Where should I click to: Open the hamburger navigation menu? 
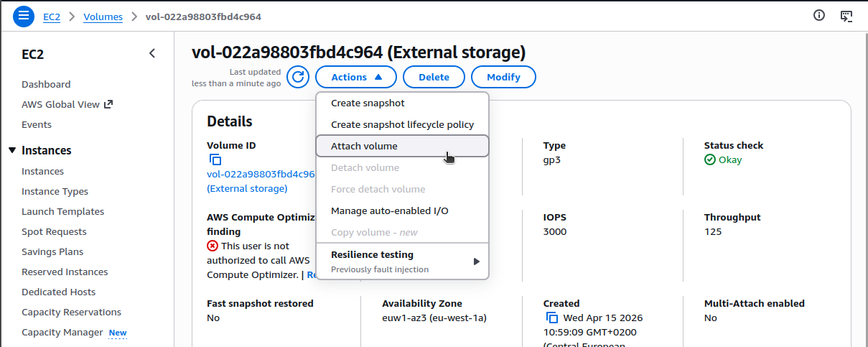(24, 16)
